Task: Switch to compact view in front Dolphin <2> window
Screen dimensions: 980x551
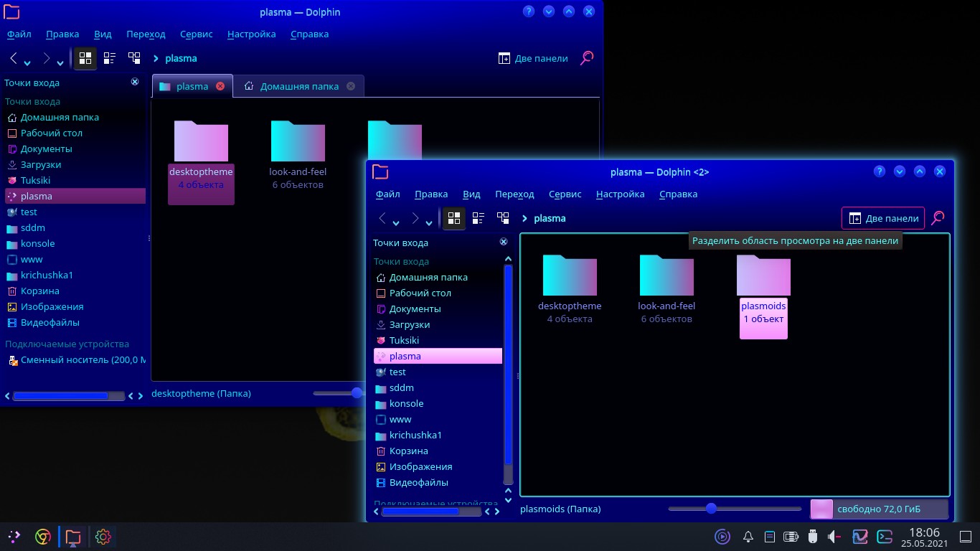Action: pos(479,218)
